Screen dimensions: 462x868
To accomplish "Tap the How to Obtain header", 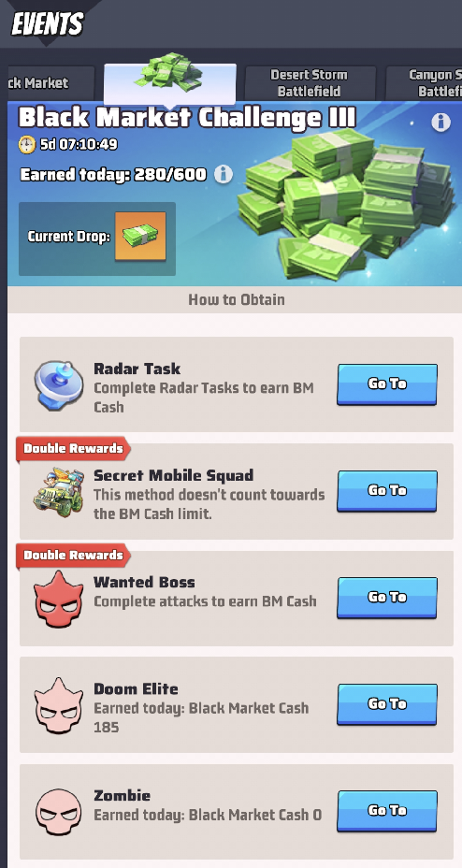I will [237, 299].
